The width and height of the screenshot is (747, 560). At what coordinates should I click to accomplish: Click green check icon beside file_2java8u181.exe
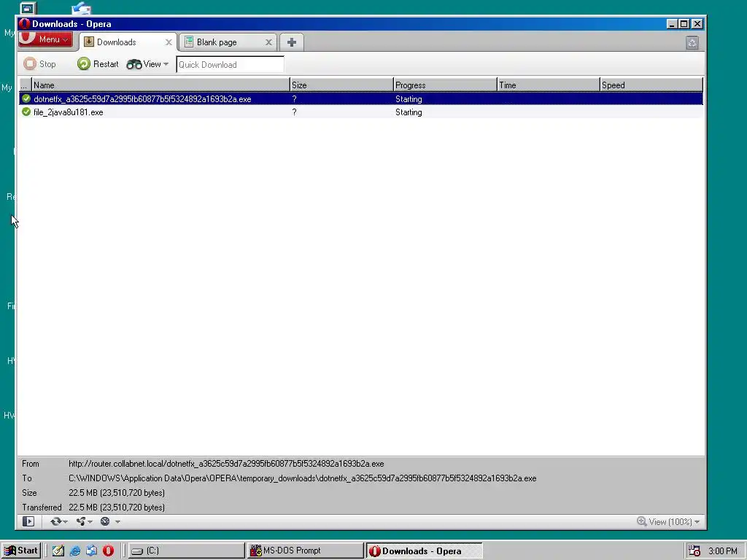[26, 112]
